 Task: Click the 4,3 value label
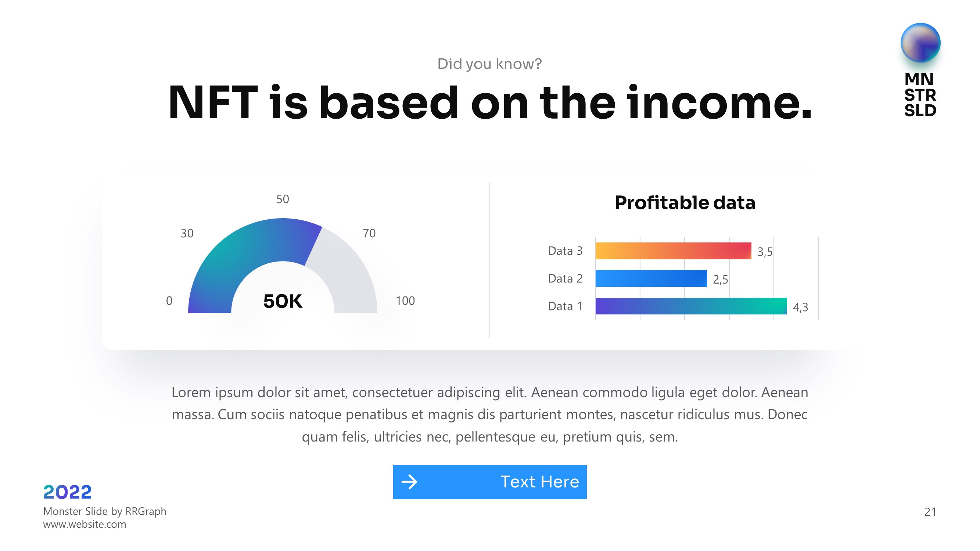click(x=800, y=307)
